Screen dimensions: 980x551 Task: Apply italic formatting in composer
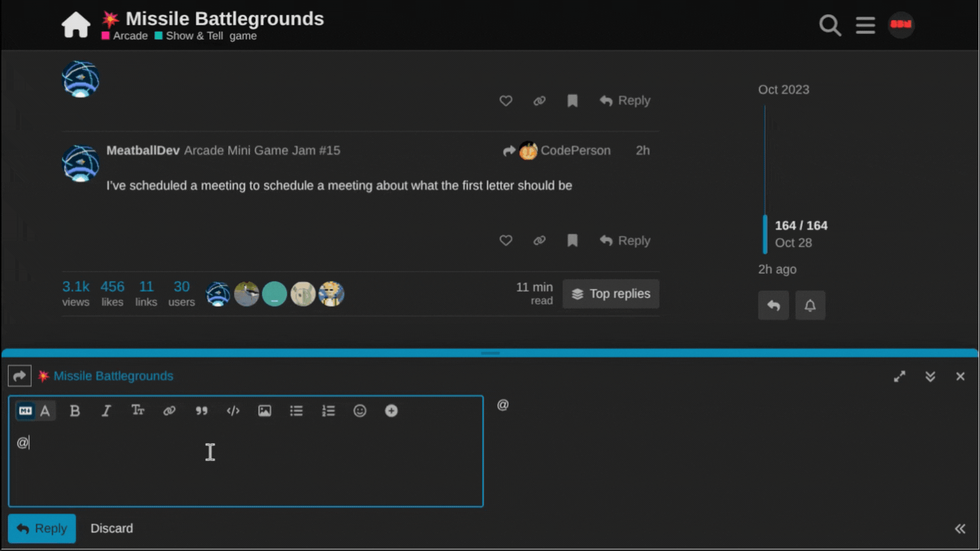point(106,411)
